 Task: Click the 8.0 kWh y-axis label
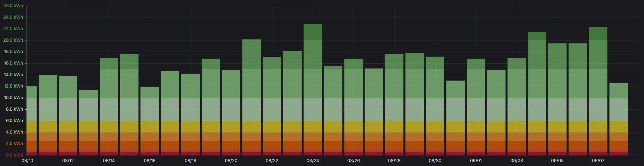pyautogui.click(x=14, y=109)
